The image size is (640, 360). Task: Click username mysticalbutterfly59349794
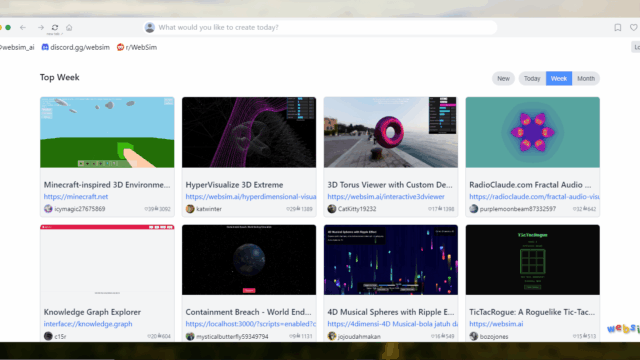point(232,337)
